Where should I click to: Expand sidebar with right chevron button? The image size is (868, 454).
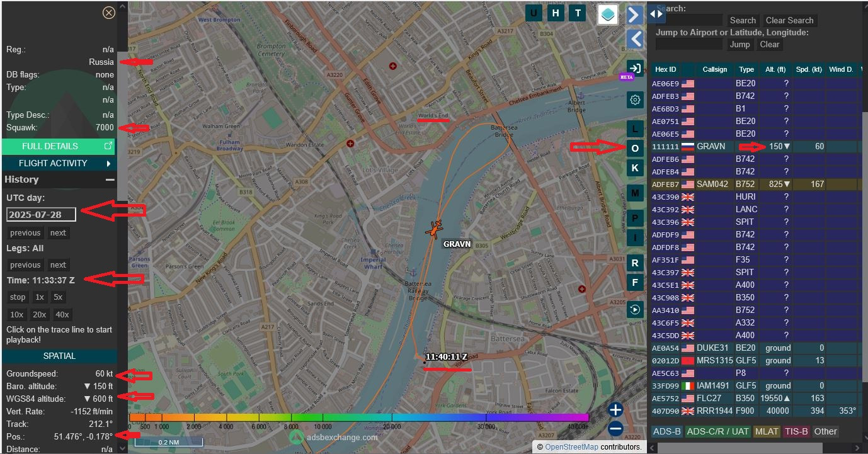pos(635,14)
